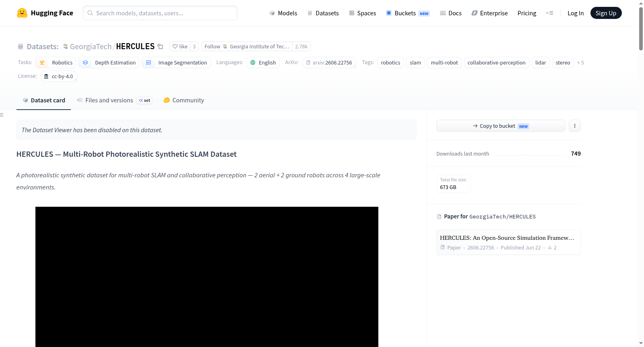Focus the search models input field

(160, 13)
